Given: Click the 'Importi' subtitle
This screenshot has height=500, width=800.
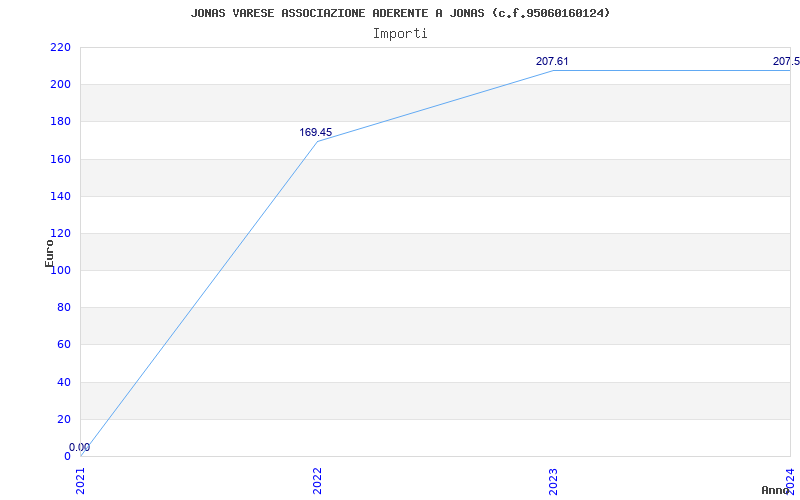Looking at the screenshot, I should tap(400, 34).
